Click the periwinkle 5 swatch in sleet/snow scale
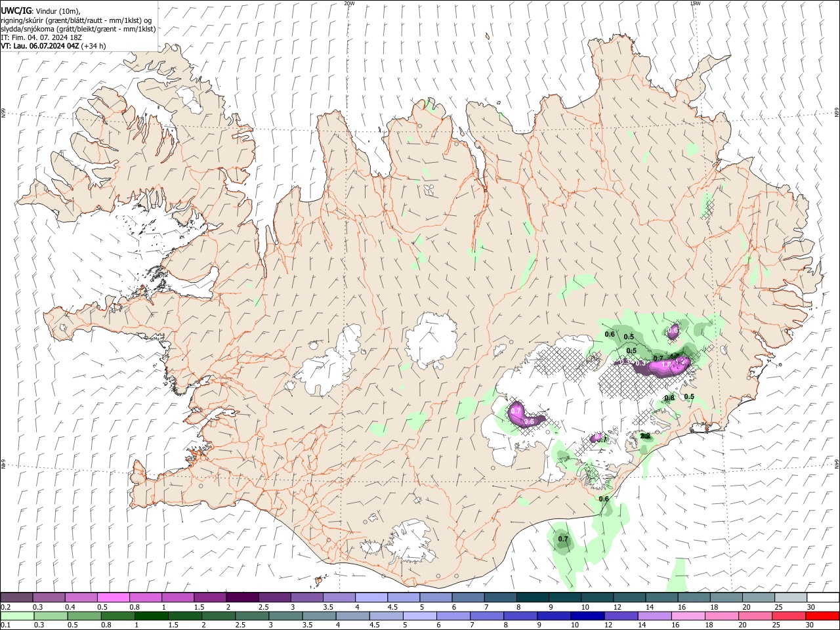The width and height of the screenshot is (840, 630). click(435, 597)
